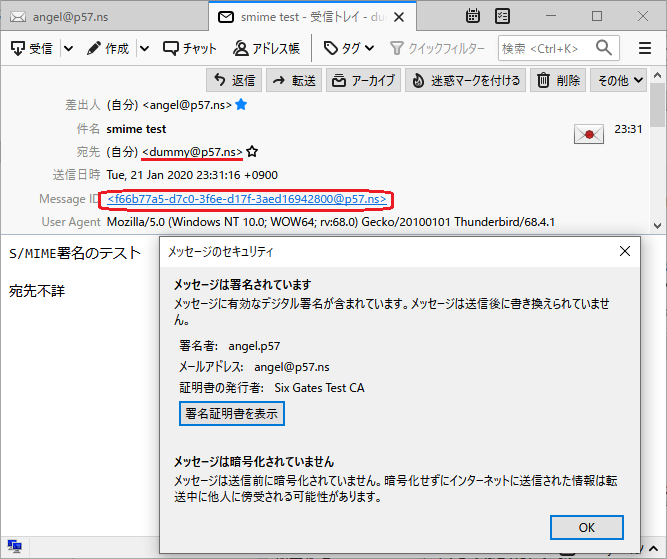
Task: Open the angel@p57.ns mail tab
Action: [104, 17]
